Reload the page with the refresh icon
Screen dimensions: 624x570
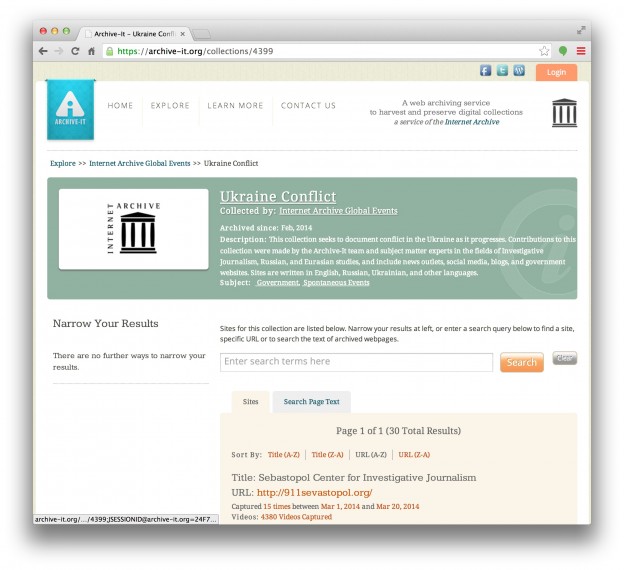tap(75, 51)
